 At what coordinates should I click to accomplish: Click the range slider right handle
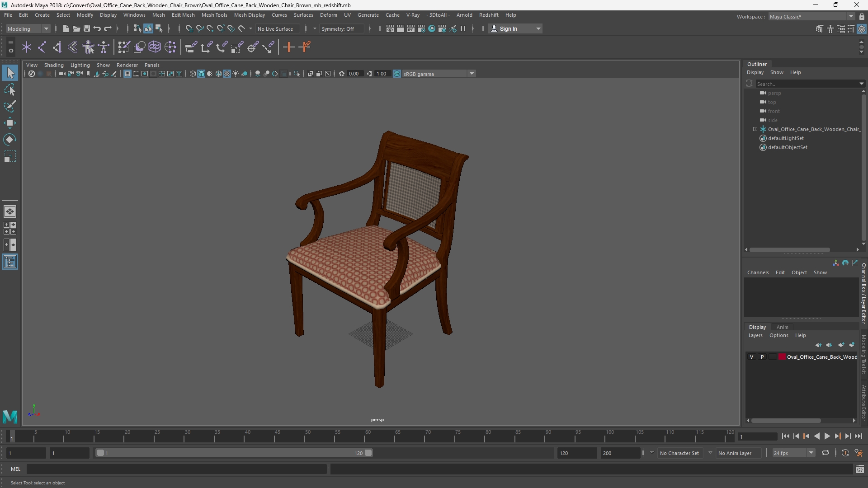point(368,453)
